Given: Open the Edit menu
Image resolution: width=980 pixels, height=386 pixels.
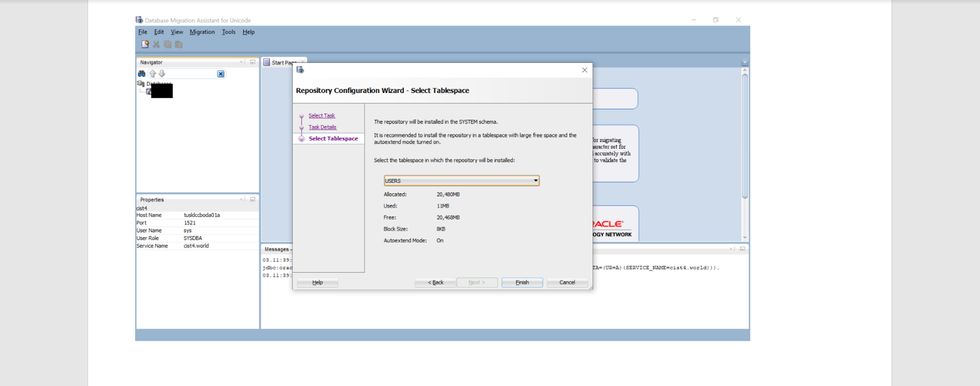Looking at the screenshot, I should click(159, 32).
